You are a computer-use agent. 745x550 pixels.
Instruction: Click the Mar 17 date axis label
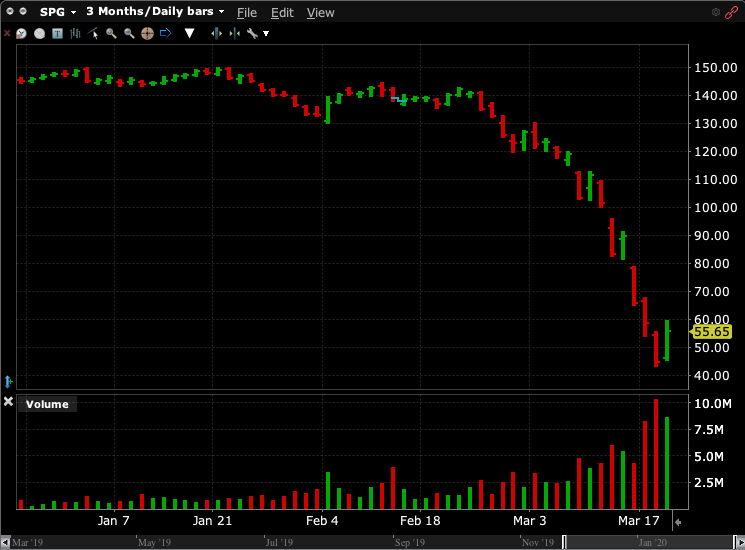[x=639, y=521]
